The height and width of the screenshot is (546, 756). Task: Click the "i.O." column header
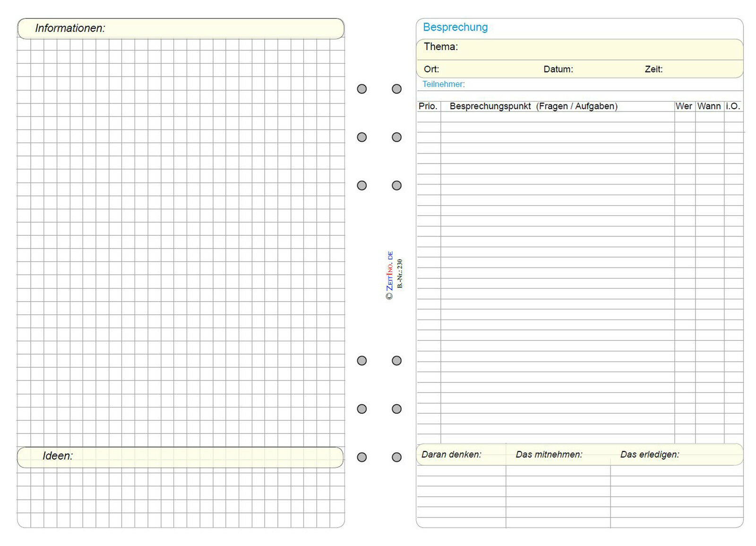pyautogui.click(x=733, y=106)
